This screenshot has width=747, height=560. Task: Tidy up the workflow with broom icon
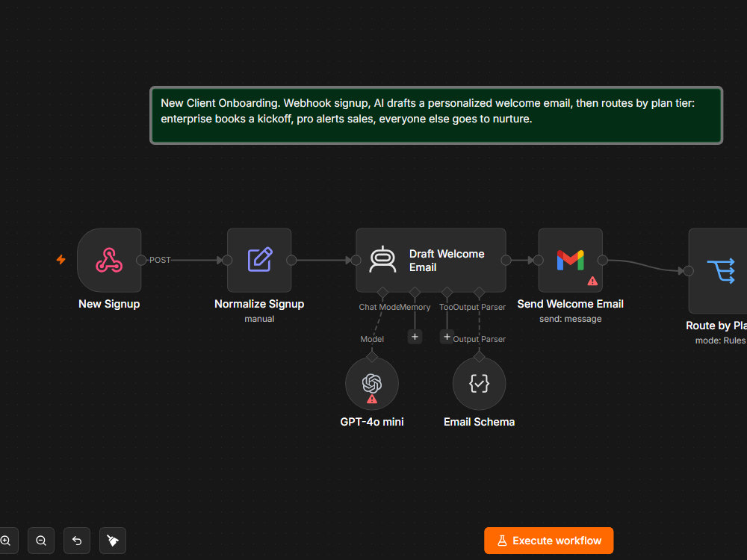click(x=113, y=541)
